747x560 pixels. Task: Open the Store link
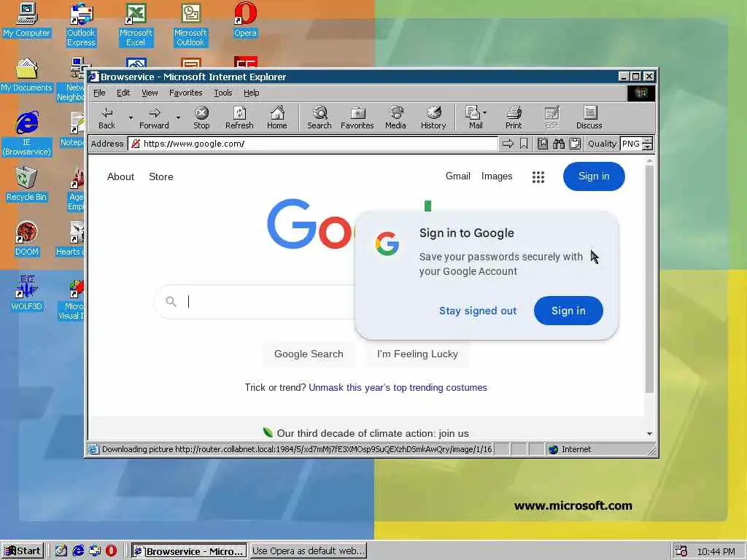tap(161, 176)
